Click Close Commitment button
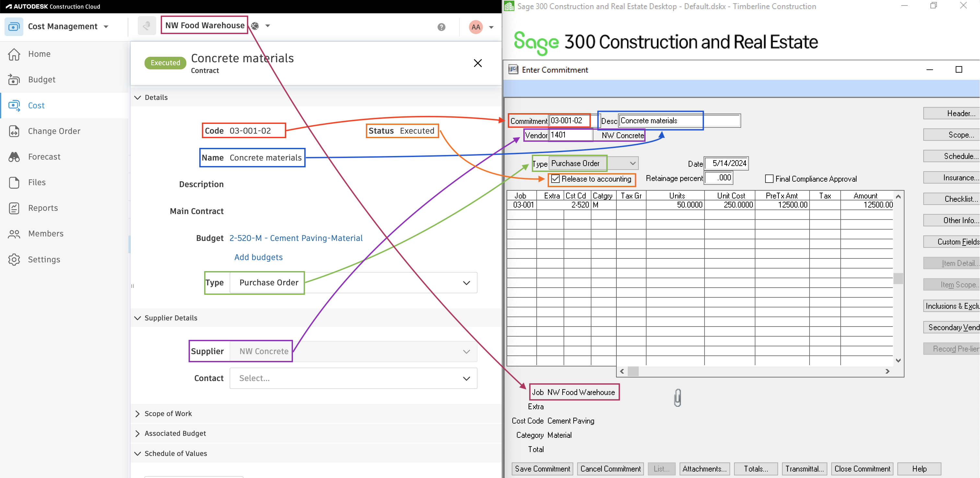This screenshot has height=478, width=980. click(x=862, y=469)
